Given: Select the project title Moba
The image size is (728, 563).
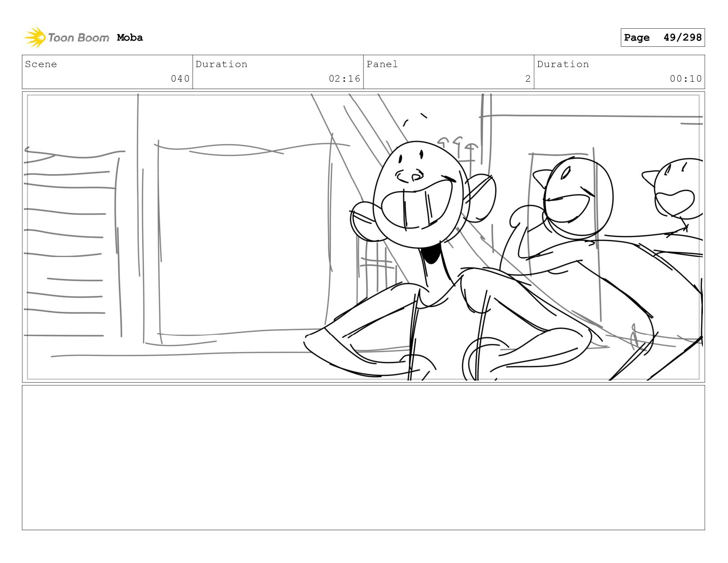Looking at the screenshot, I should click(130, 38).
